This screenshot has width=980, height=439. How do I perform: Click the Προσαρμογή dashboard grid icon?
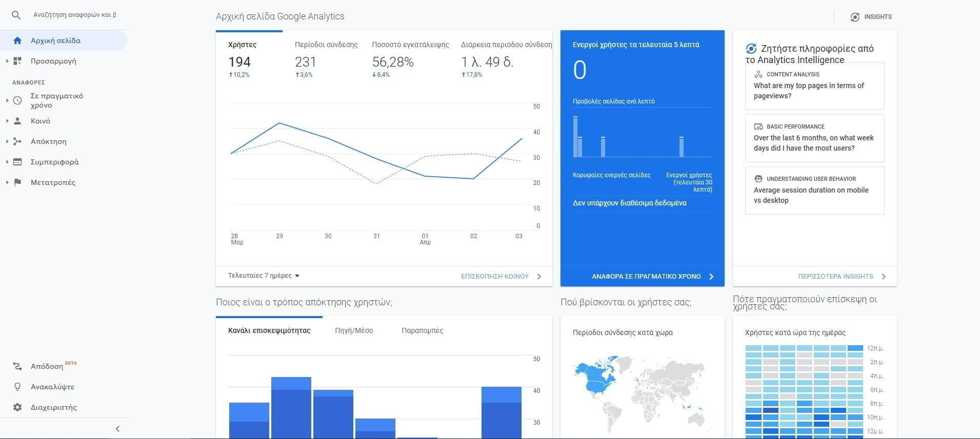pos(17,61)
